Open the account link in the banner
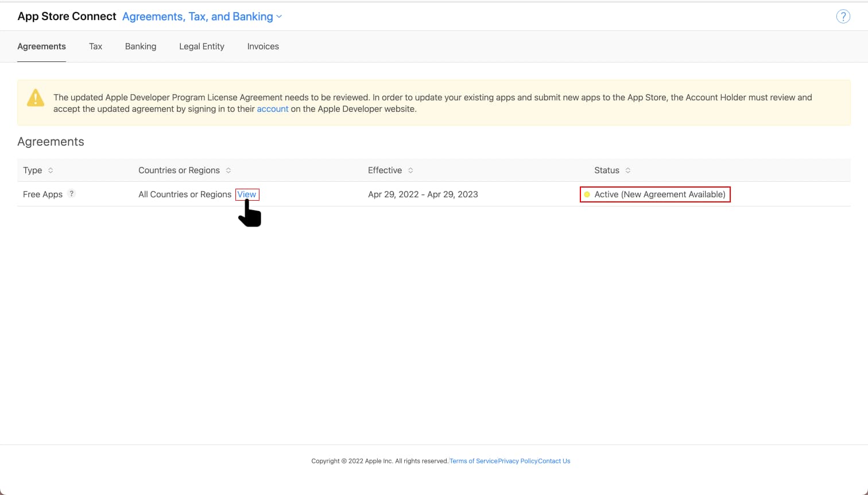The image size is (868, 495). (273, 108)
